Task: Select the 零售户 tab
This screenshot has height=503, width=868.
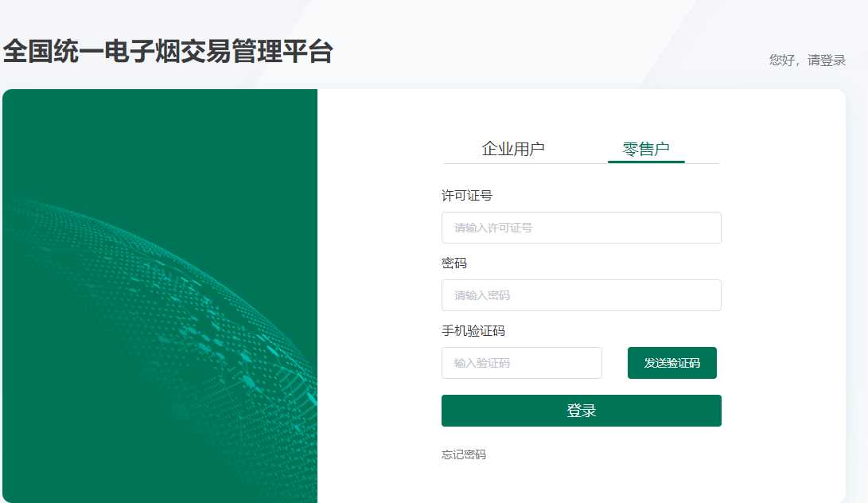Action: pyautogui.click(x=646, y=149)
